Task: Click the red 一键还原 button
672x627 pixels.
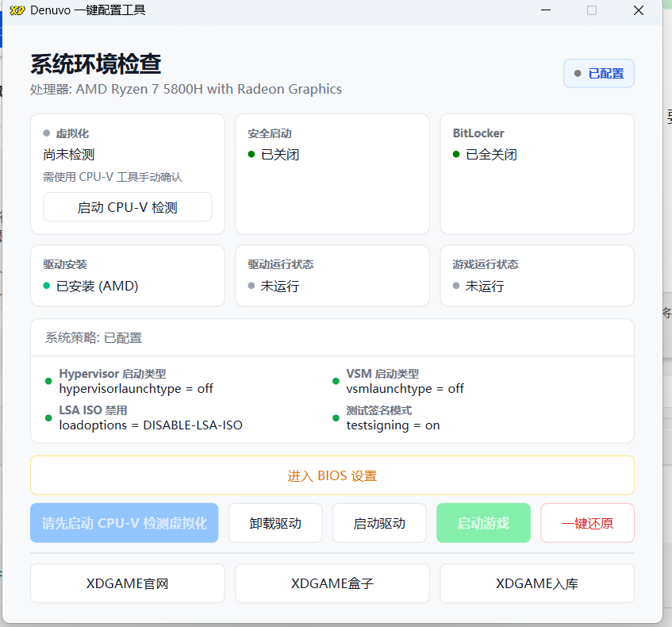Action: (x=587, y=523)
